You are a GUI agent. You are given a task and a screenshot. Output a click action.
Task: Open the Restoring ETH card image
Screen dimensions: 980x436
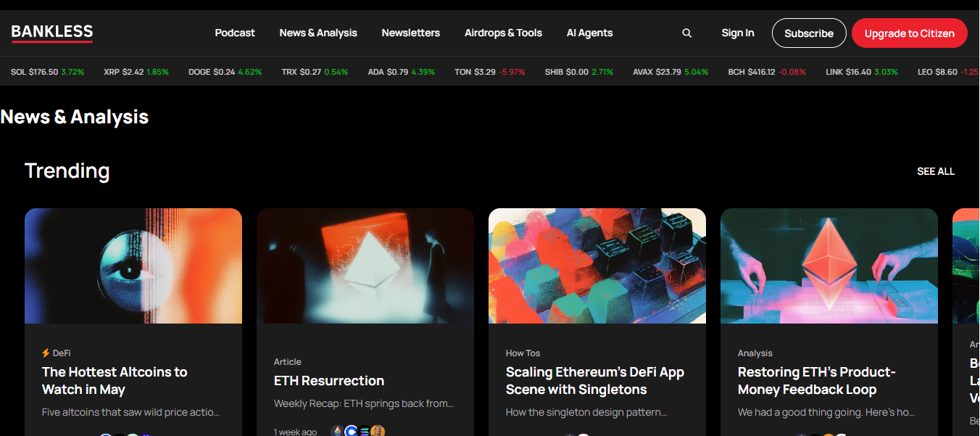pos(829,266)
